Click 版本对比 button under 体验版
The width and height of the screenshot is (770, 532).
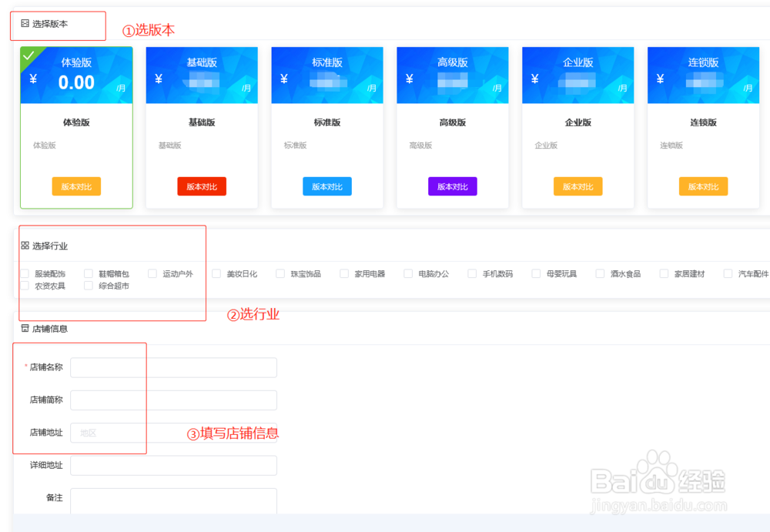click(x=76, y=186)
